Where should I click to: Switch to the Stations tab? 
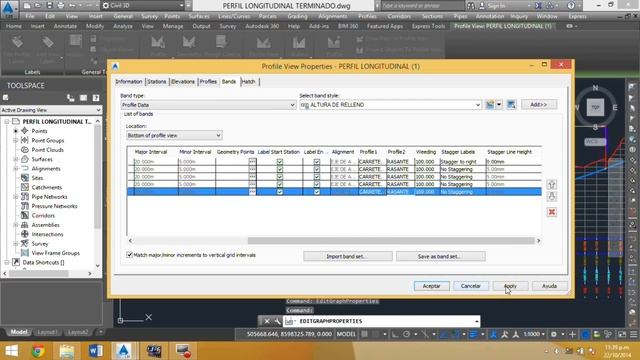point(157,82)
